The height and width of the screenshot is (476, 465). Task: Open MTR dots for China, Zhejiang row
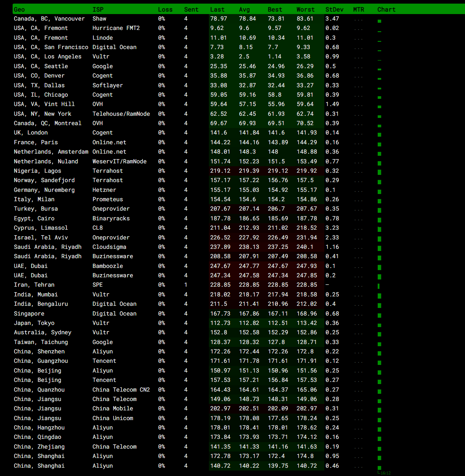359,448
